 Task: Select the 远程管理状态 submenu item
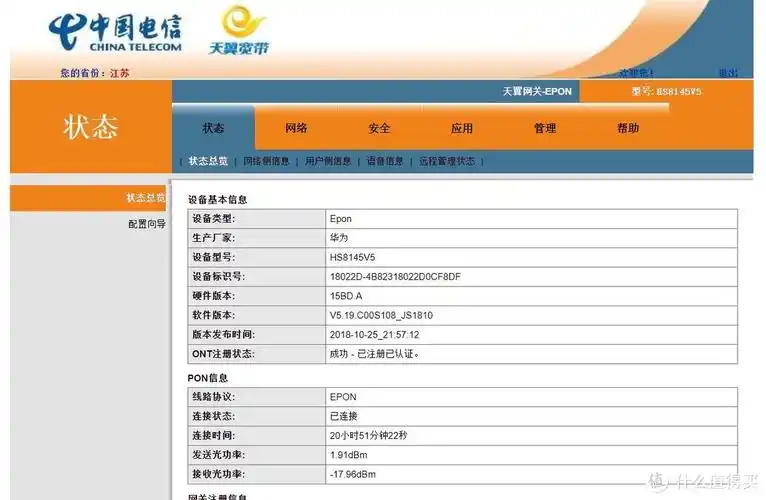click(447, 161)
